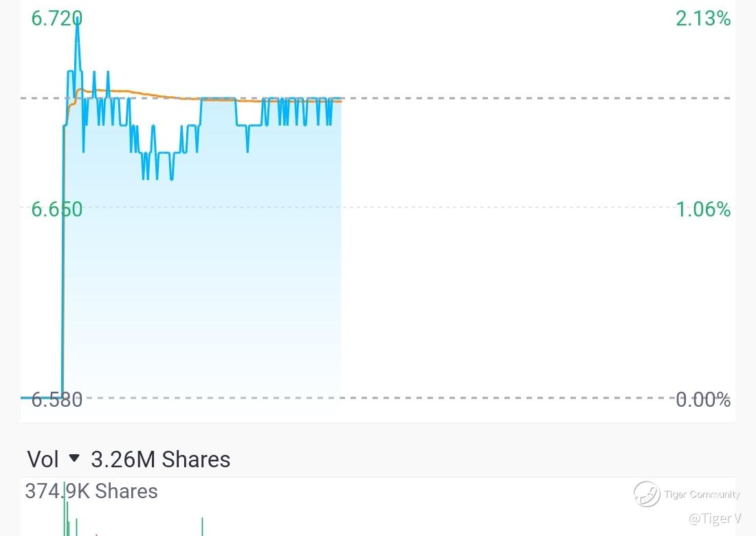This screenshot has width=756, height=536.
Task: Select the 6.720 top price label
Action: click(x=57, y=19)
